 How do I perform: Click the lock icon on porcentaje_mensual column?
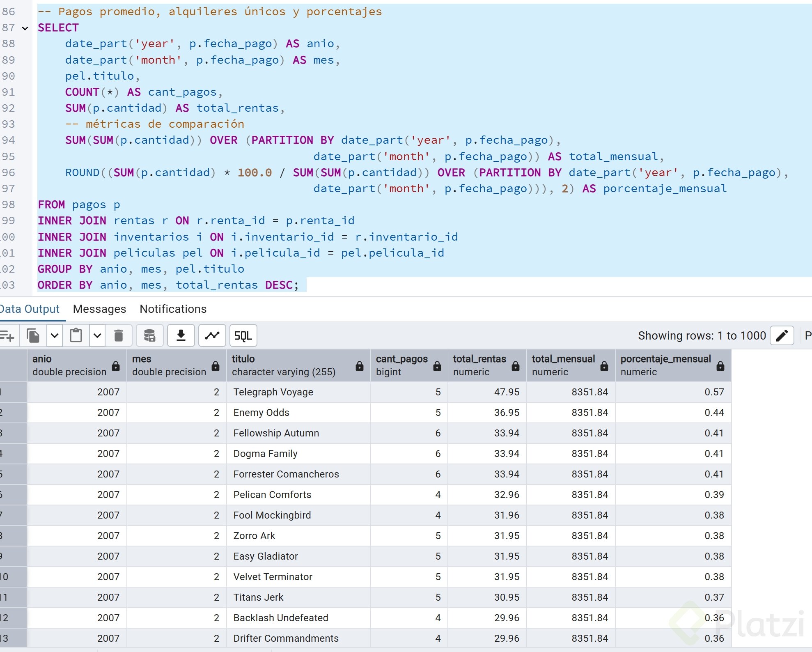720,366
